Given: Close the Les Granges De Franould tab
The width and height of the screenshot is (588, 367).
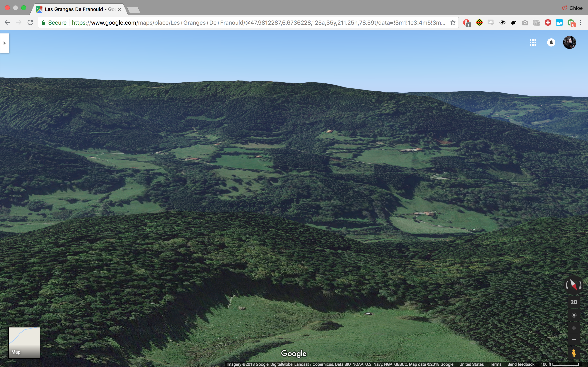Looking at the screenshot, I should click(x=120, y=9).
